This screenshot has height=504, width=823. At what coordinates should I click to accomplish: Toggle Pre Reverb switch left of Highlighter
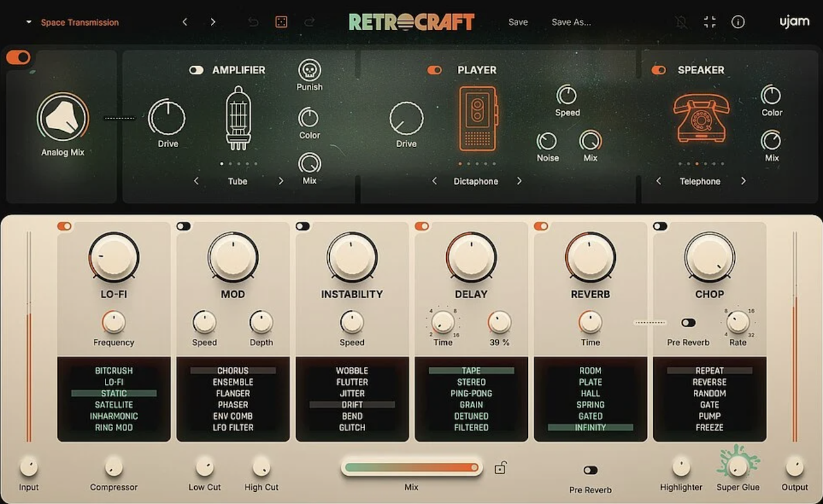click(x=590, y=471)
